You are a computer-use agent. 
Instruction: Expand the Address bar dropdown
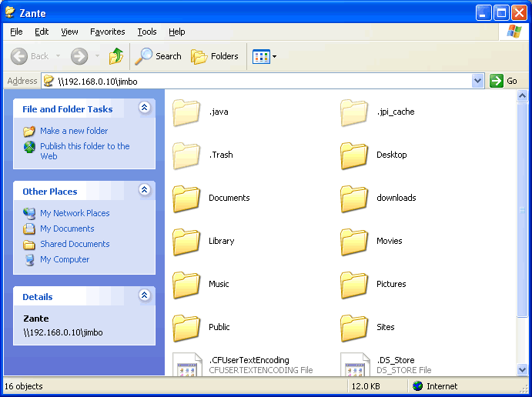(x=477, y=81)
